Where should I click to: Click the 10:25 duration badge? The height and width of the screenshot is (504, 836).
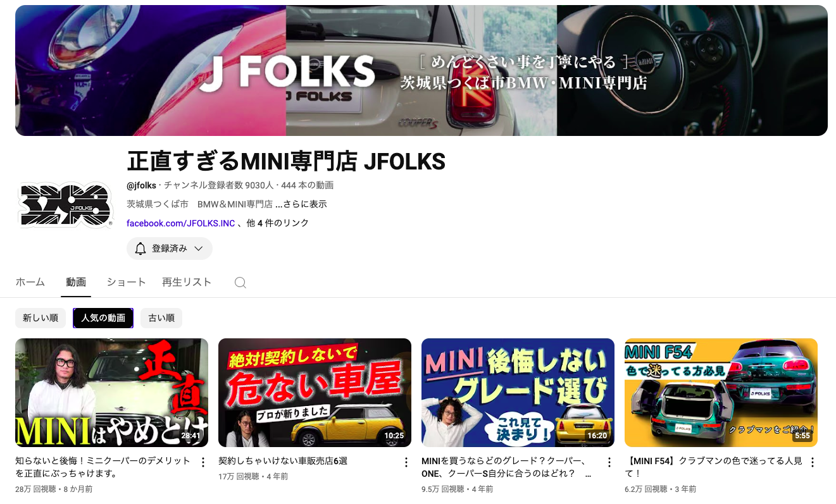pos(394,436)
